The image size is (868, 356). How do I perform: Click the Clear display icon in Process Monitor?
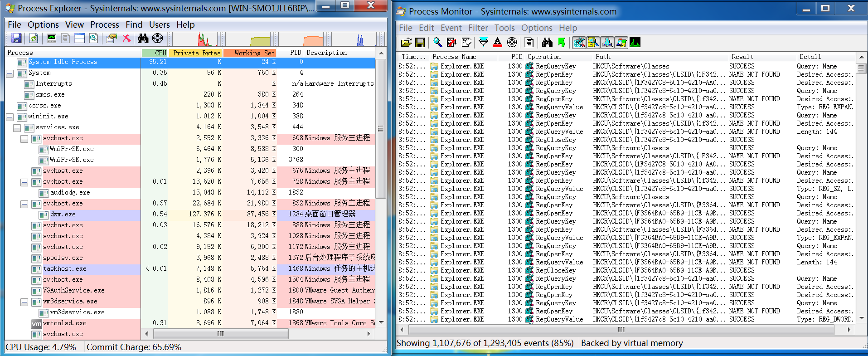coord(466,43)
